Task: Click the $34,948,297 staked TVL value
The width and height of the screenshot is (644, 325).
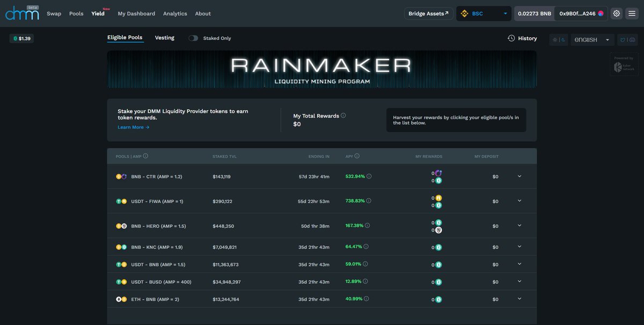Action: click(x=226, y=282)
